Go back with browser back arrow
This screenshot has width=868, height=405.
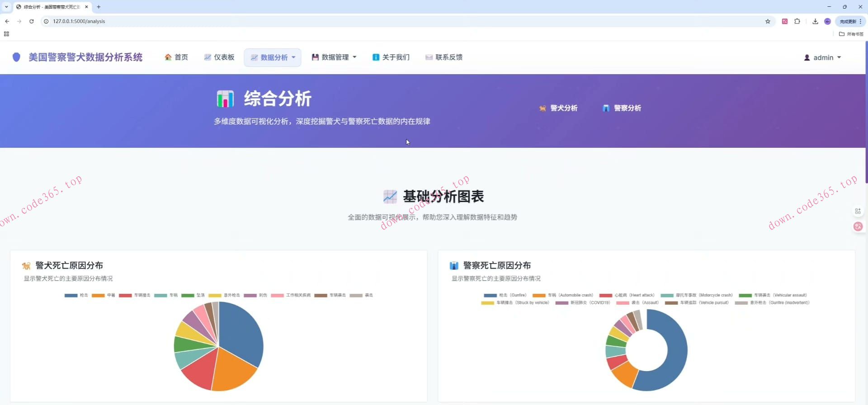click(x=7, y=21)
